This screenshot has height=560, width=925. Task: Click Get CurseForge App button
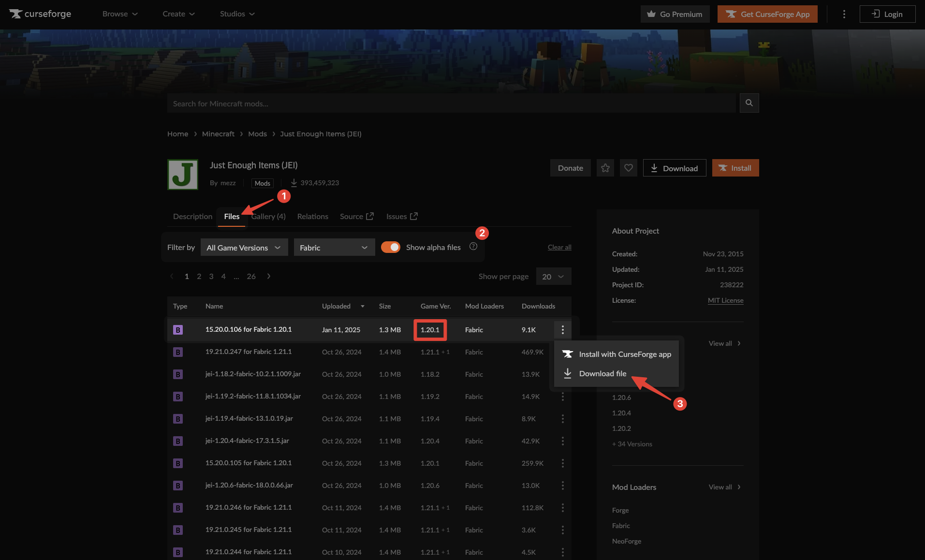[x=767, y=14]
